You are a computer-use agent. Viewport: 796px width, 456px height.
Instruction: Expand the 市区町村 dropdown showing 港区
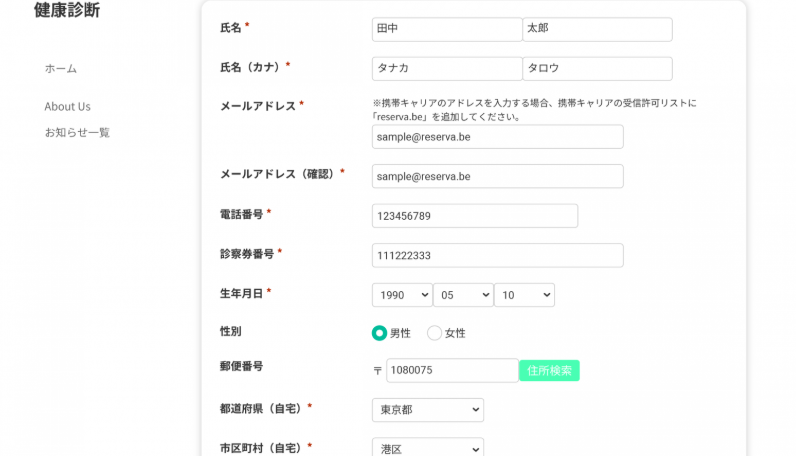[x=427, y=449]
